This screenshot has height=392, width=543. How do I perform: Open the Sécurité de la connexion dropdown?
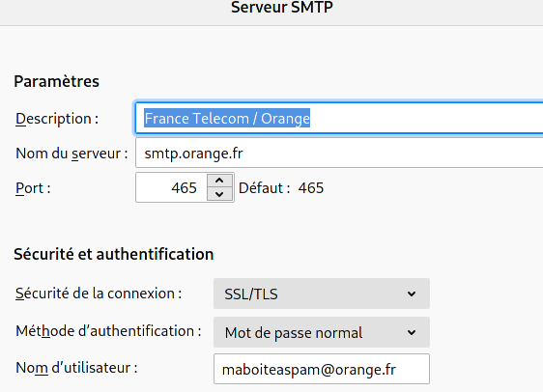pyautogui.click(x=322, y=294)
